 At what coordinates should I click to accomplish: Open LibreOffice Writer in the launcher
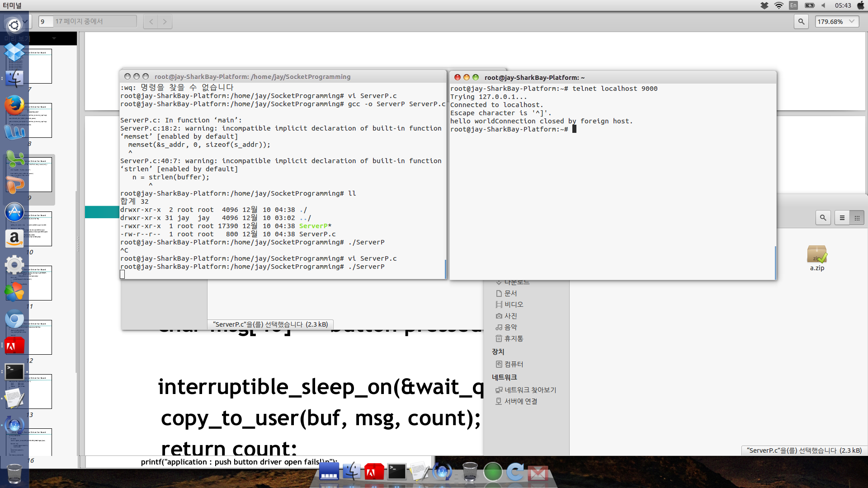coord(14,132)
